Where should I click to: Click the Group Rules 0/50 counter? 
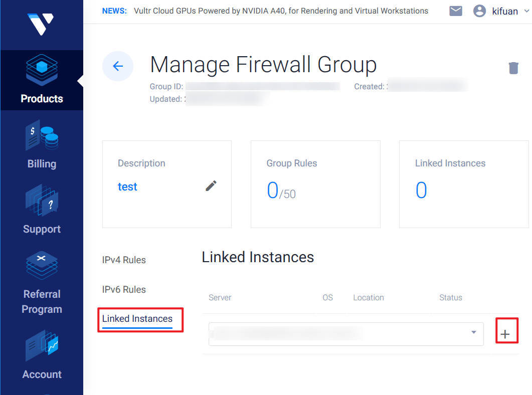(x=281, y=190)
